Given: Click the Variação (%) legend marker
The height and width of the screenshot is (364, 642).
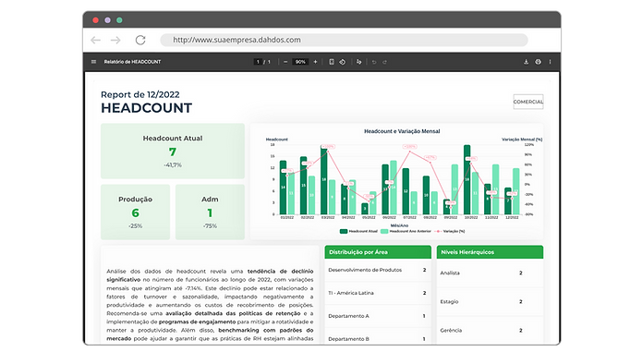Looking at the screenshot, I should [x=438, y=231].
